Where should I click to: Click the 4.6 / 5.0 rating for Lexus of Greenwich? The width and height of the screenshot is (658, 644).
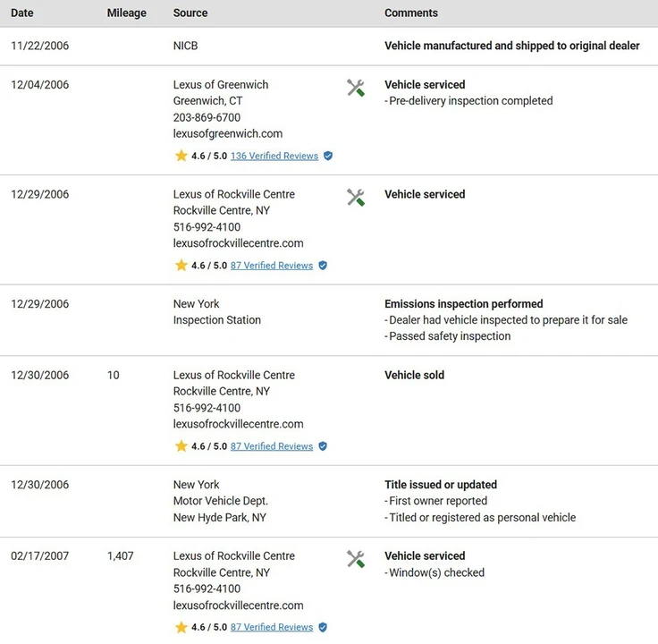[x=209, y=156]
